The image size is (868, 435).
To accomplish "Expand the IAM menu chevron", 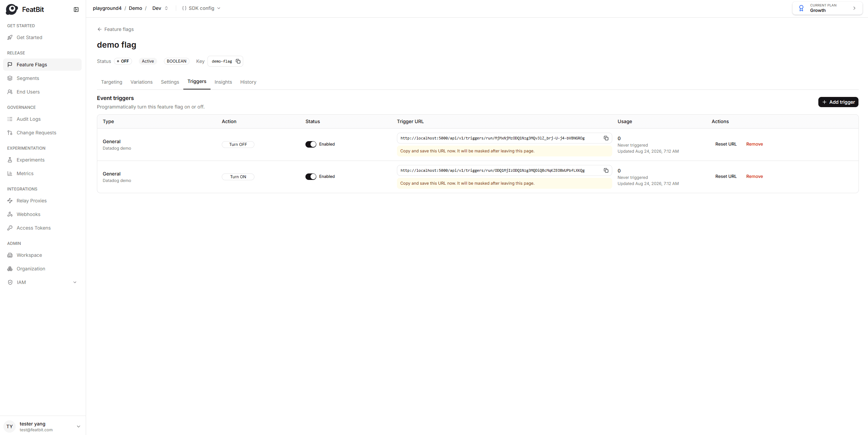I will pos(75,282).
